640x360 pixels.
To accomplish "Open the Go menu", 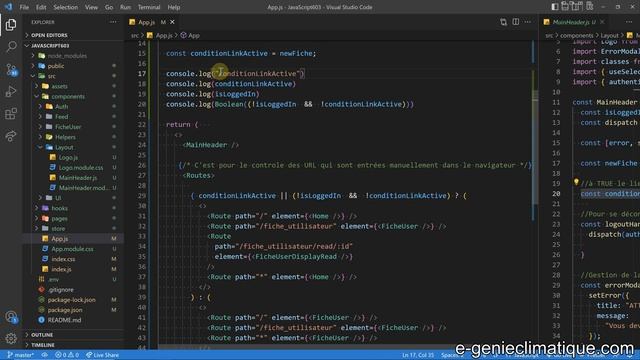I will [109, 7].
